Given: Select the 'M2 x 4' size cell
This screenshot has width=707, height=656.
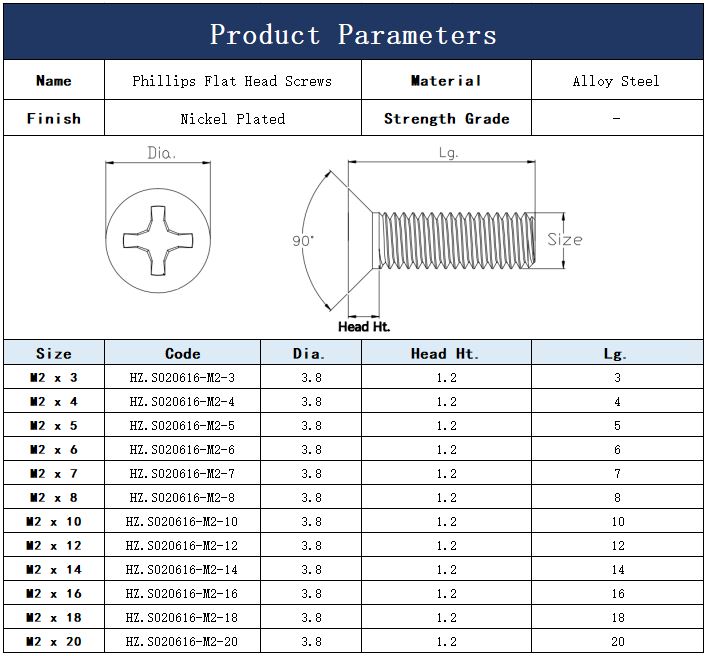Looking at the screenshot, I should click(x=54, y=401).
